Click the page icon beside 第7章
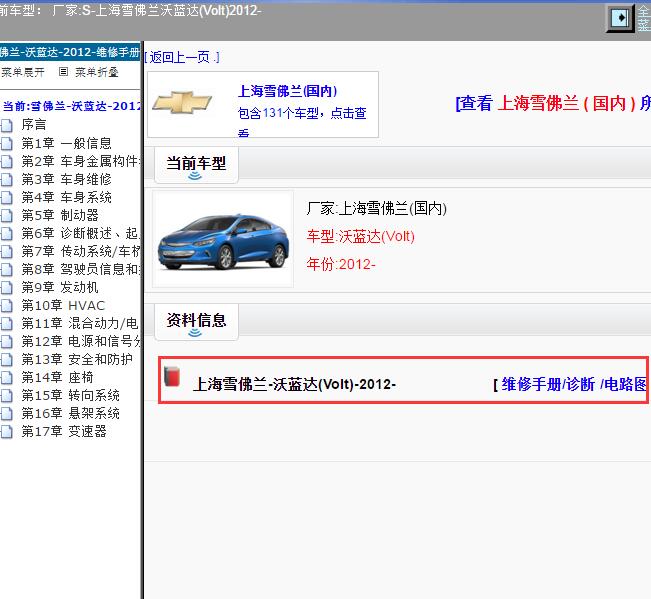 tap(7, 251)
